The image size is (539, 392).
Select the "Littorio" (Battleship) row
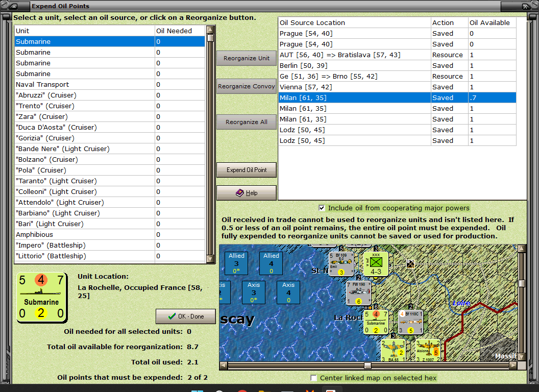(x=110, y=256)
